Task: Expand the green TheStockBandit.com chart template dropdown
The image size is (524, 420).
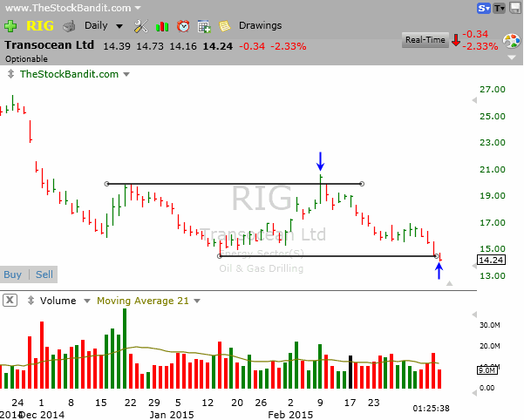Action: [x=126, y=74]
